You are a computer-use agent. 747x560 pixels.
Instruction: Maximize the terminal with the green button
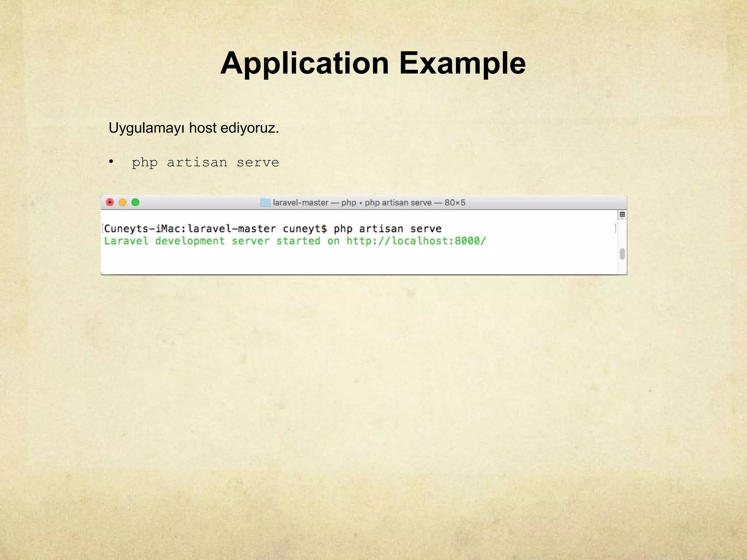click(x=135, y=202)
